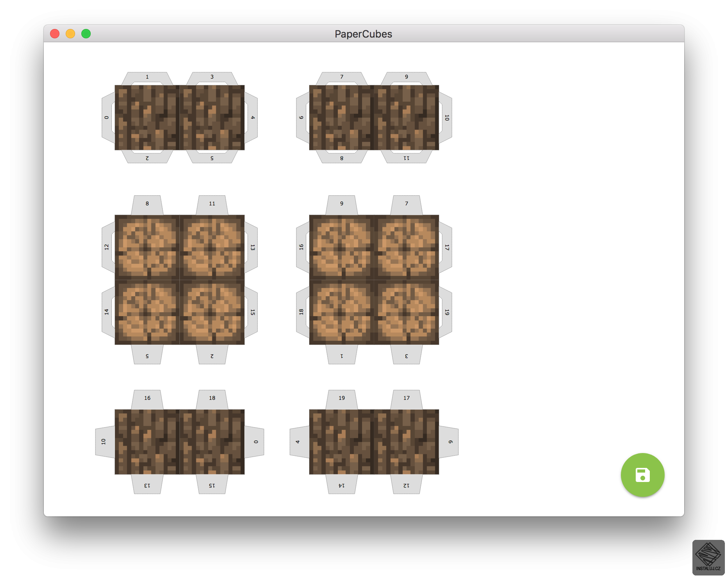Click the upside-down glue tab labeled 15

tap(212, 484)
